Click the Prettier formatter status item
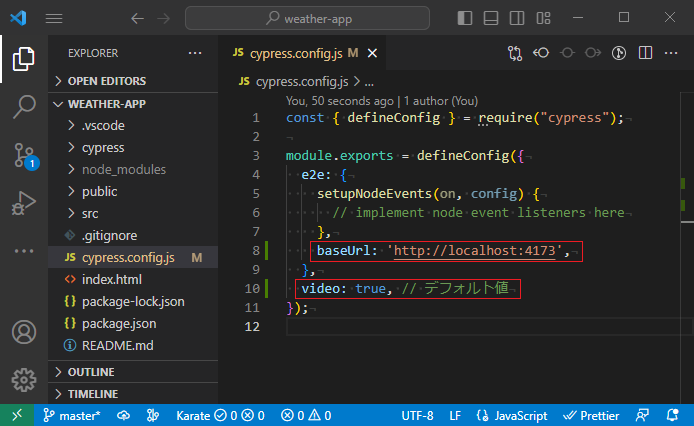This screenshot has height=426, width=694. click(591, 415)
